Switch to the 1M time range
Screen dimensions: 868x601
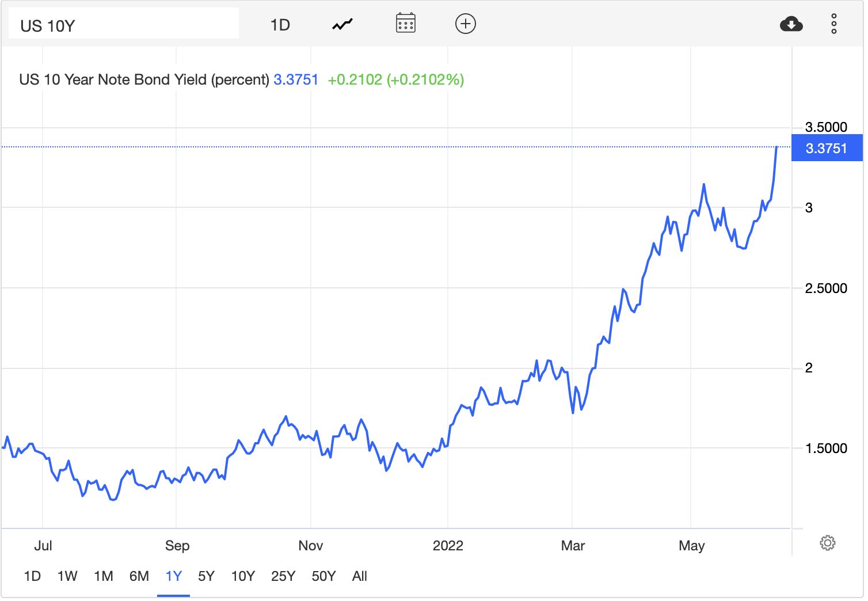pos(104,576)
